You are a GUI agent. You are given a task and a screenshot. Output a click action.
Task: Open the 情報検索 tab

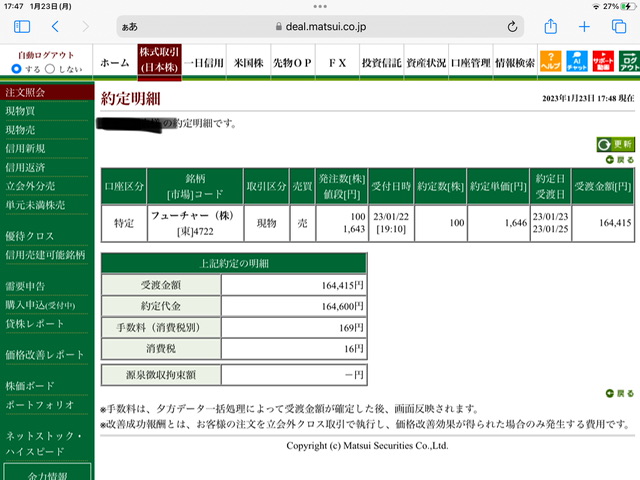515,62
